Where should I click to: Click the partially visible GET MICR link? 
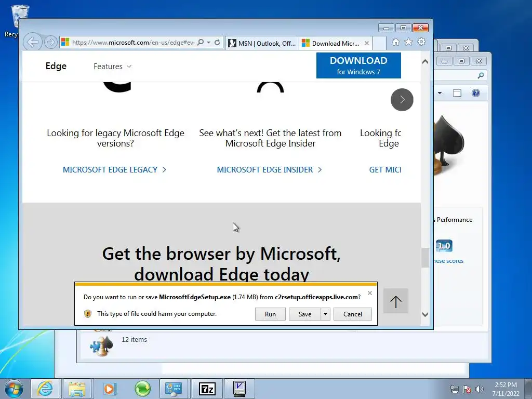[x=385, y=170]
